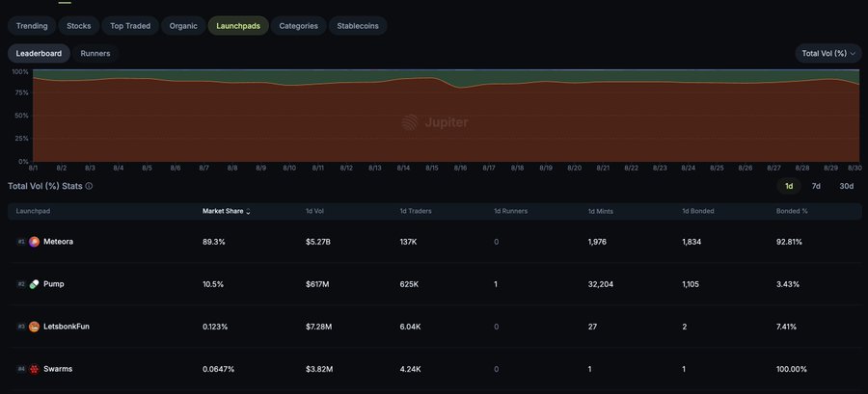Click the 8/1 date on the chart axis
The height and width of the screenshot is (394, 868).
33,168
